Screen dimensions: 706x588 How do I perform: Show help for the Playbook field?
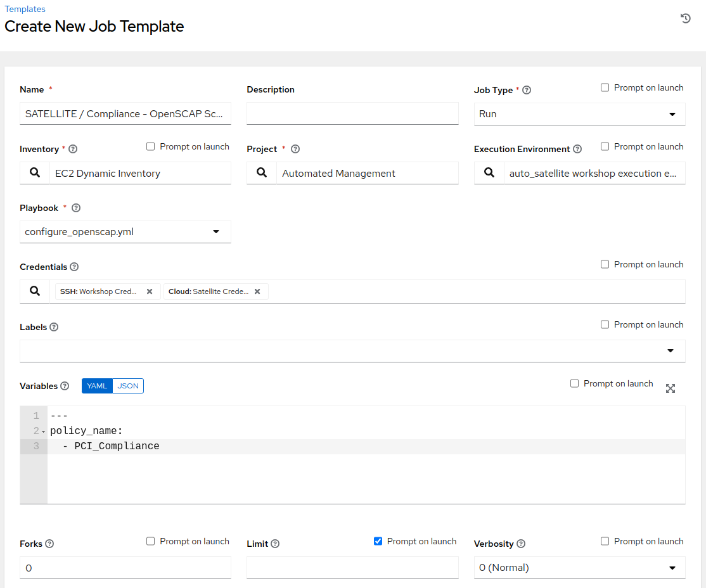[76, 208]
